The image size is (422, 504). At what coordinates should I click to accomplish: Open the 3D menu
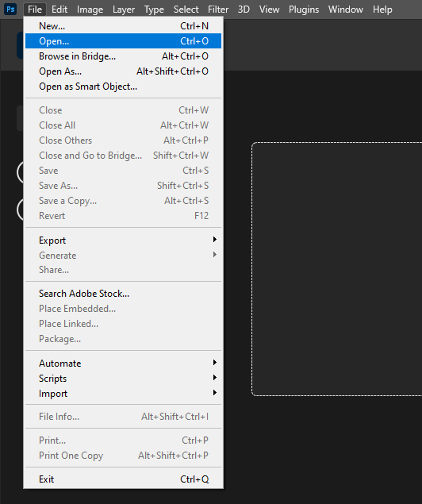pos(244,10)
